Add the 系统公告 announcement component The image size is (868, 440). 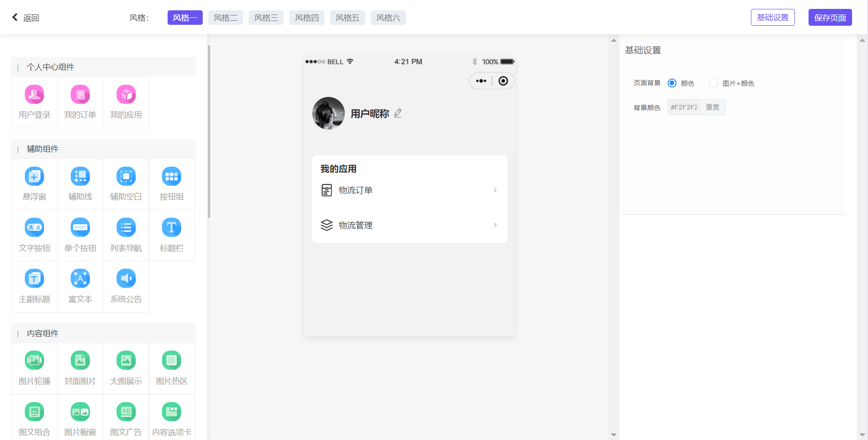(126, 279)
